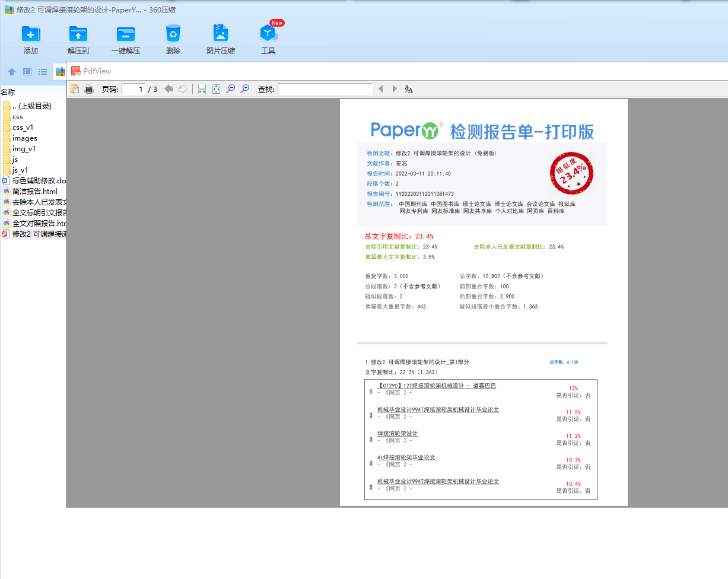Open the 4t焊接滚轮架毕业论文 source link
Screen dimensions: 728x579
(x=406, y=457)
